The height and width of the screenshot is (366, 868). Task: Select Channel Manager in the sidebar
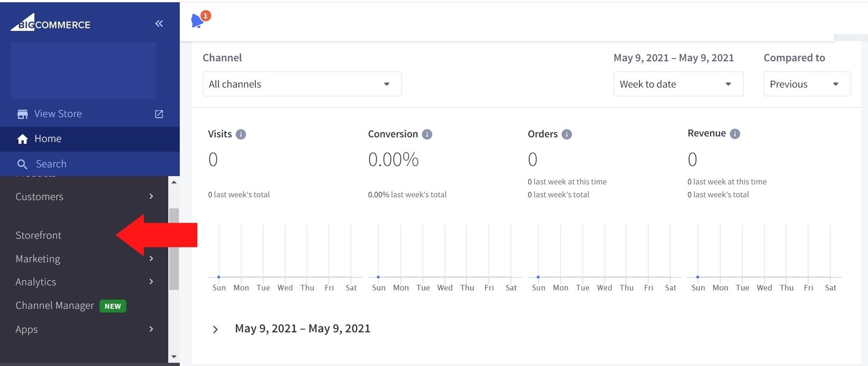click(x=55, y=306)
